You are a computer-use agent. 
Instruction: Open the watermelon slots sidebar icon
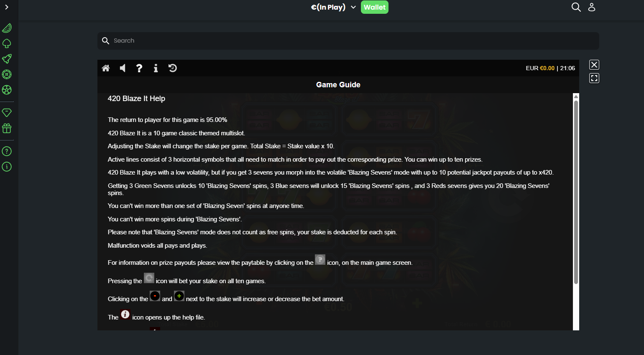[x=7, y=28]
